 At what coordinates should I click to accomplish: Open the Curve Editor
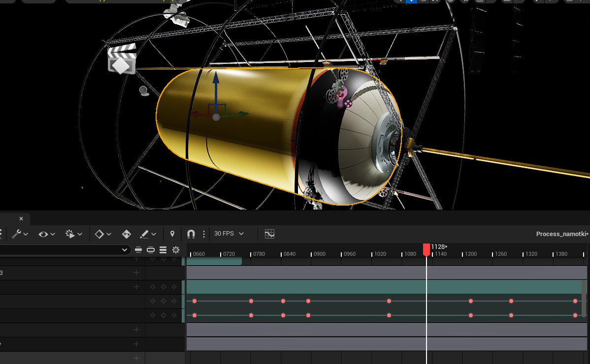pos(269,234)
